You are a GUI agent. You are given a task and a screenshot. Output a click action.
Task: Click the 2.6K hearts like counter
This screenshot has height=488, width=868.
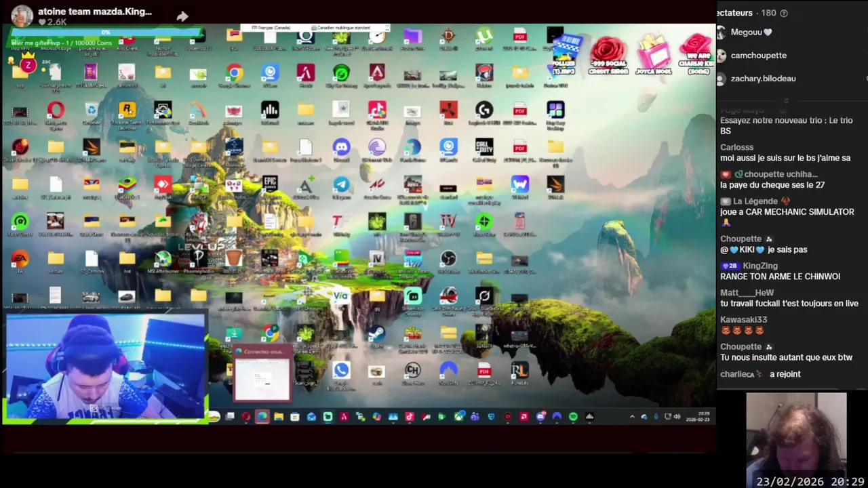pyautogui.click(x=52, y=22)
